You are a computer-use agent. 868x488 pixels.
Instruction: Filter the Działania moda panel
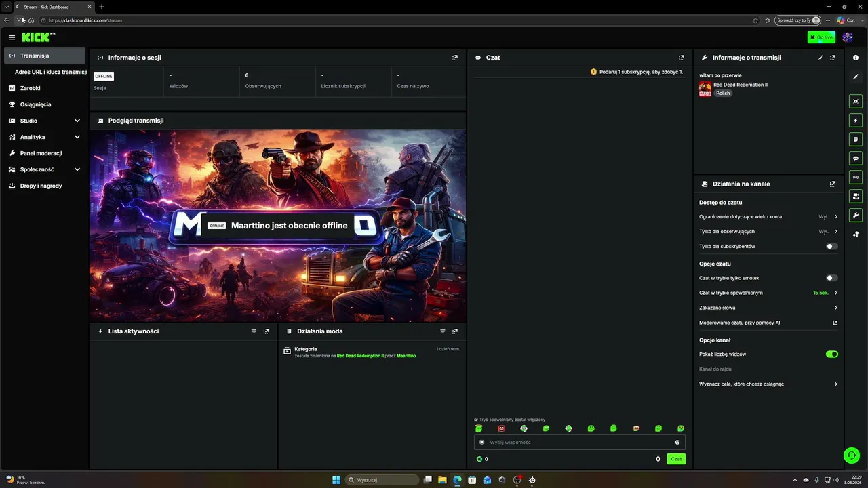[x=443, y=331]
